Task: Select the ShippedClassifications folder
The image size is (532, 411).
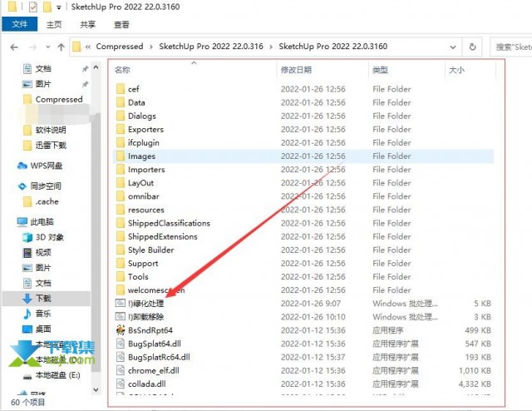Action: pyautogui.click(x=169, y=223)
